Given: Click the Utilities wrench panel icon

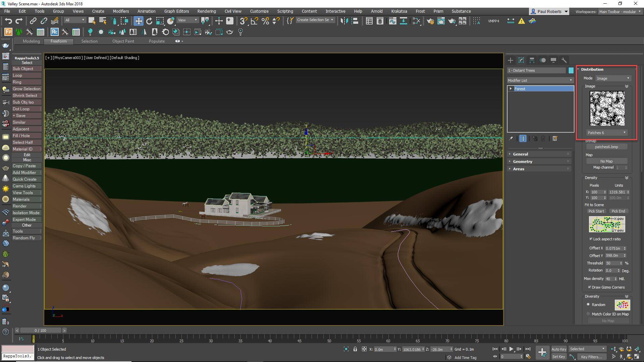Looking at the screenshot, I should 565,60.
